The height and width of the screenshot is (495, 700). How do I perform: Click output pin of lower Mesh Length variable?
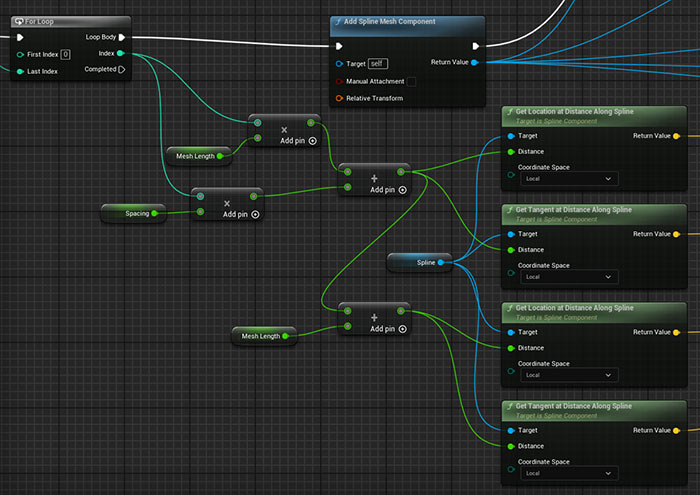[285, 336]
